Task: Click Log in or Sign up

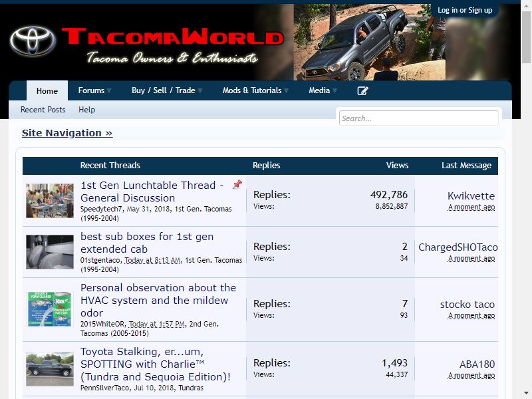Action: 465,10
